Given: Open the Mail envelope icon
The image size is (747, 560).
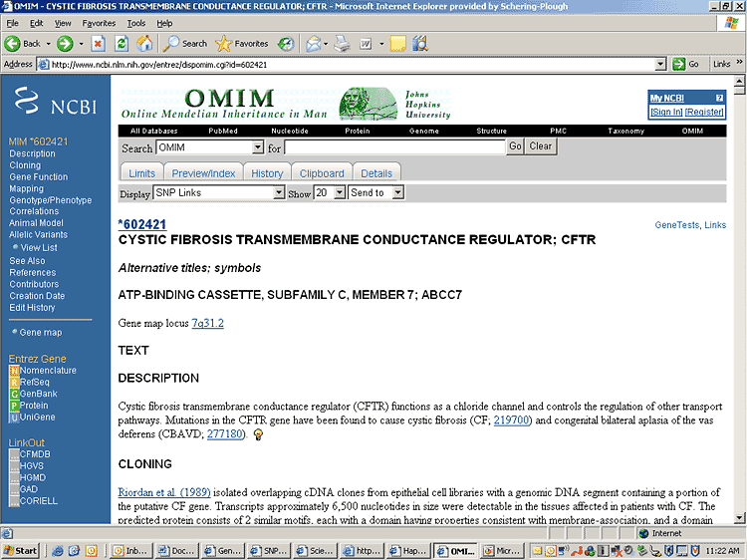Looking at the screenshot, I should [x=313, y=44].
